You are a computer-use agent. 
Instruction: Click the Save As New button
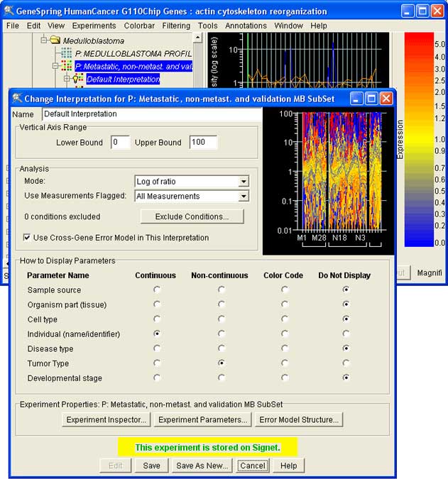202,466
